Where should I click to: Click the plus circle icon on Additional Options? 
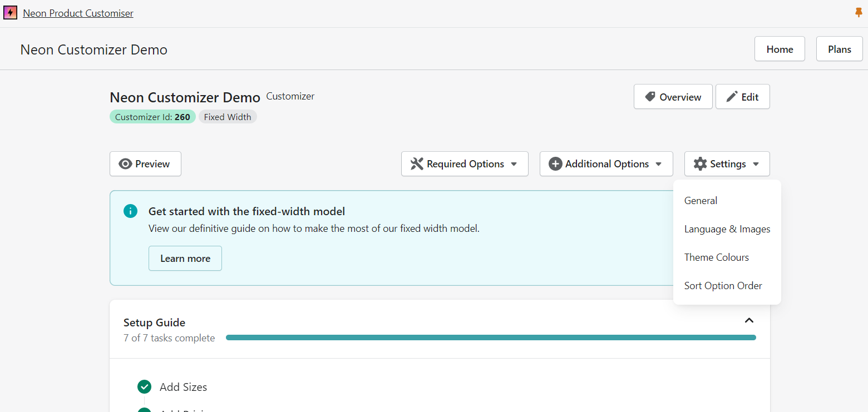point(555,164)
